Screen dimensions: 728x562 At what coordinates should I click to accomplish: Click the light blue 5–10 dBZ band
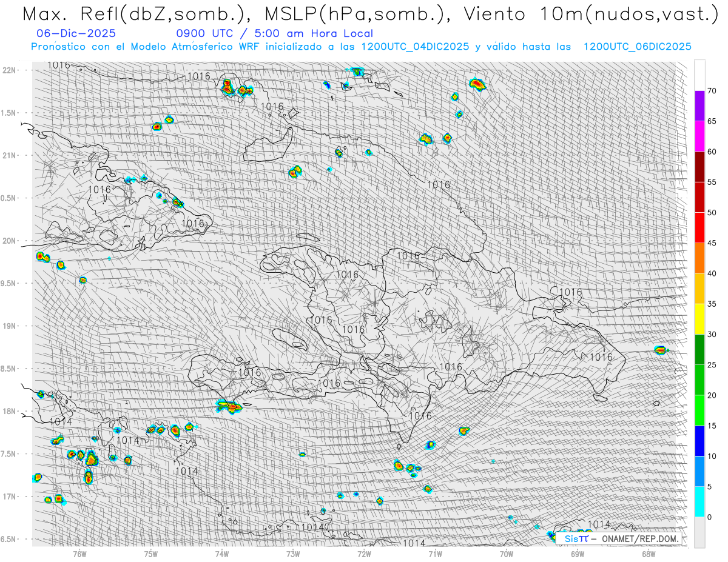699,471
